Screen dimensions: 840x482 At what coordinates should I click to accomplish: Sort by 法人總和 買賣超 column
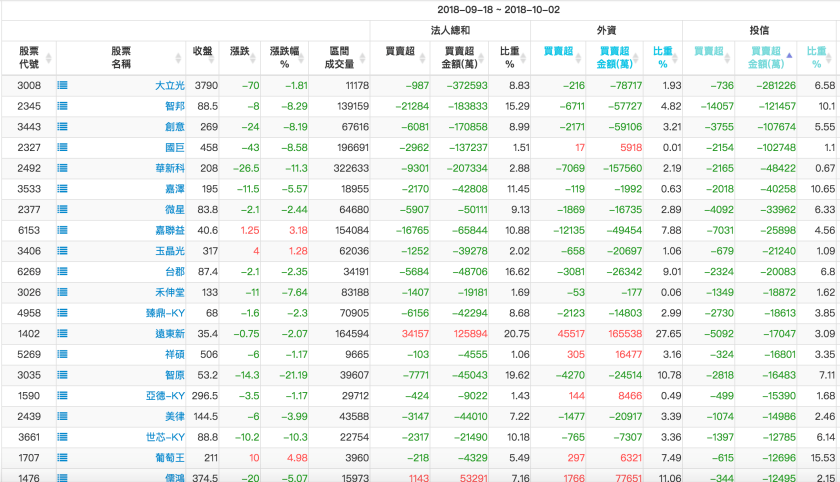tap(400, 58)
